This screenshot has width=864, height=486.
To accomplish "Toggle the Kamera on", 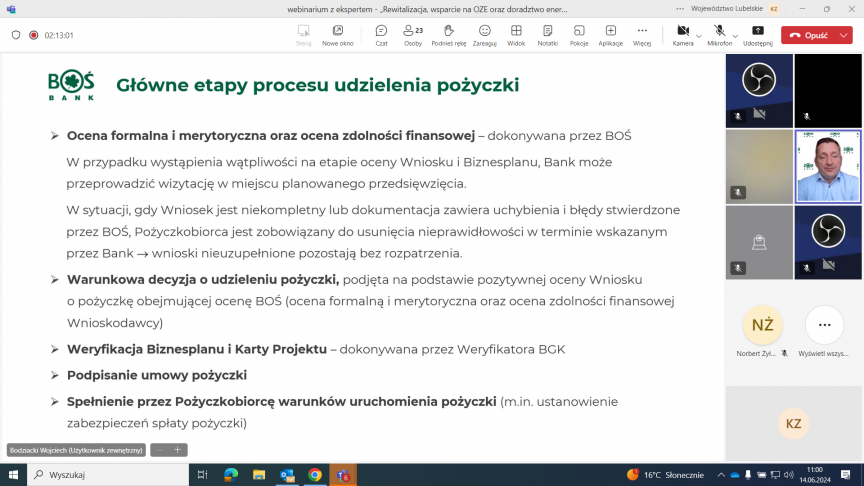I will click(683, 35).
